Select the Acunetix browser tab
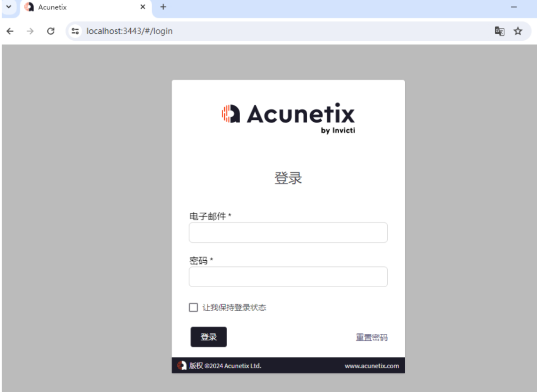This screenshot has width=537, height=392. 86,7
